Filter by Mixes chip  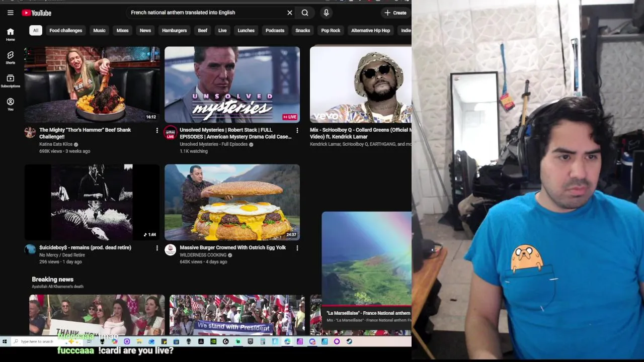123,30
